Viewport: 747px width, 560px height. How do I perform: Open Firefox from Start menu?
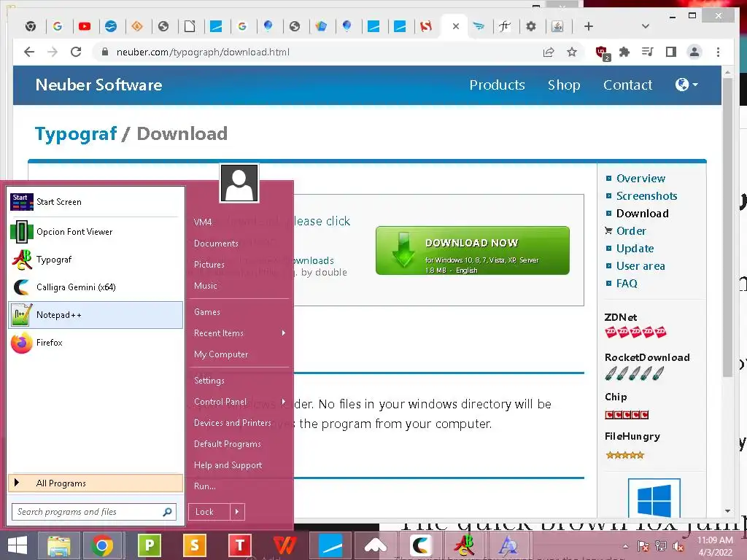click(x=96, y=343)
